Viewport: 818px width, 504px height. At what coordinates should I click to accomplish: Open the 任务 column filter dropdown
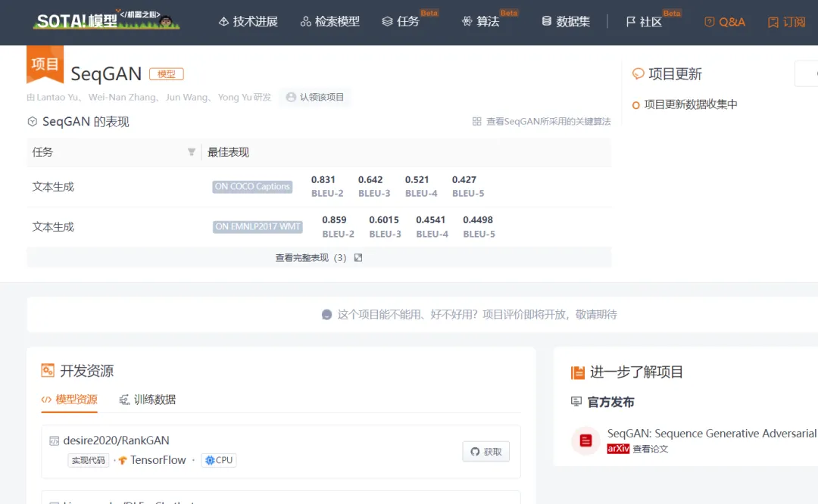[192, 152]
